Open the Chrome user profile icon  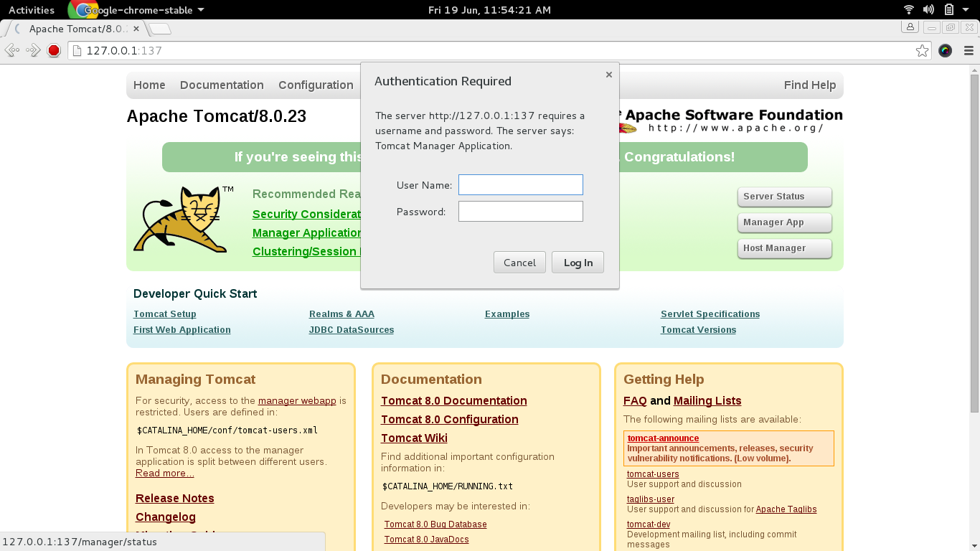point(910,27)
